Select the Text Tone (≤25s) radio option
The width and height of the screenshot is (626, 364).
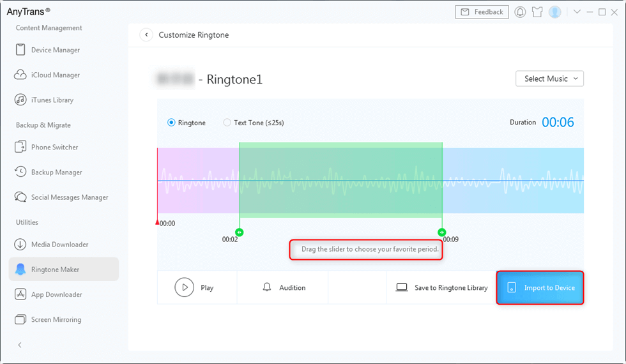(x=227, y=123)
